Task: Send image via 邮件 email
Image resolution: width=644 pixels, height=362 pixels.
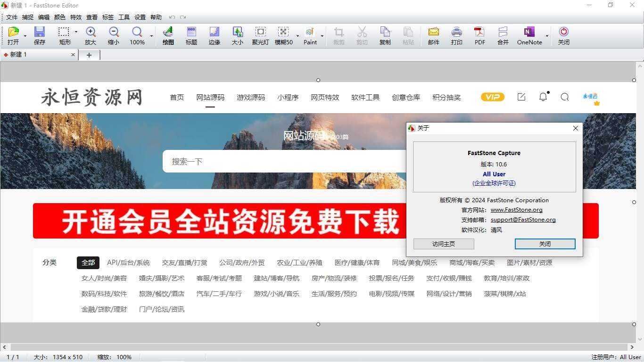Action: (x=433, y=35)
